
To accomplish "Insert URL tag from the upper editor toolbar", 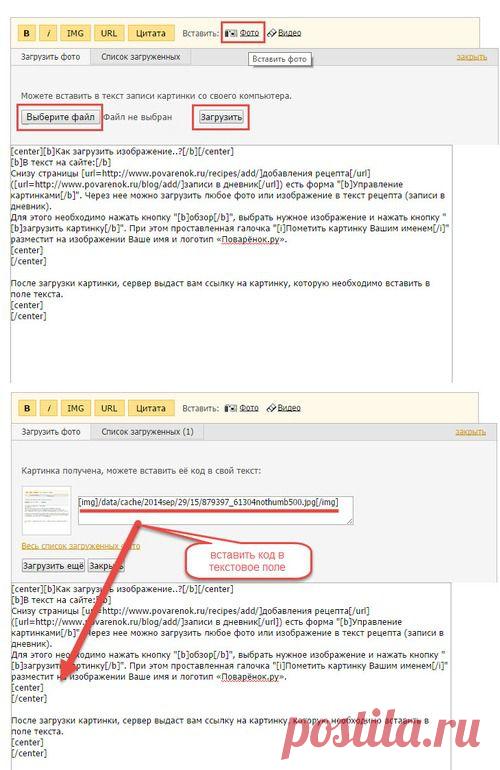I will [x=109, y=33].
